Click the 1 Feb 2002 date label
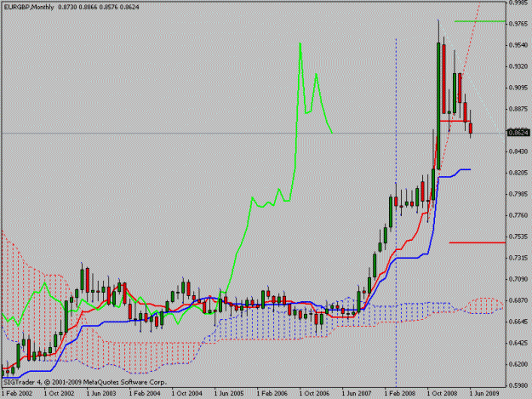The width and height of the screenshot is (532, 399). point(17,393)
